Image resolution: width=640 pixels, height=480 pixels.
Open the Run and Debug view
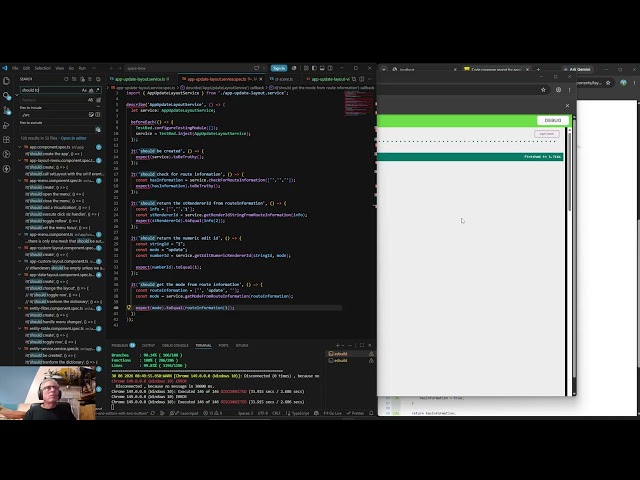pyautogui.click(x=6, y=125)
